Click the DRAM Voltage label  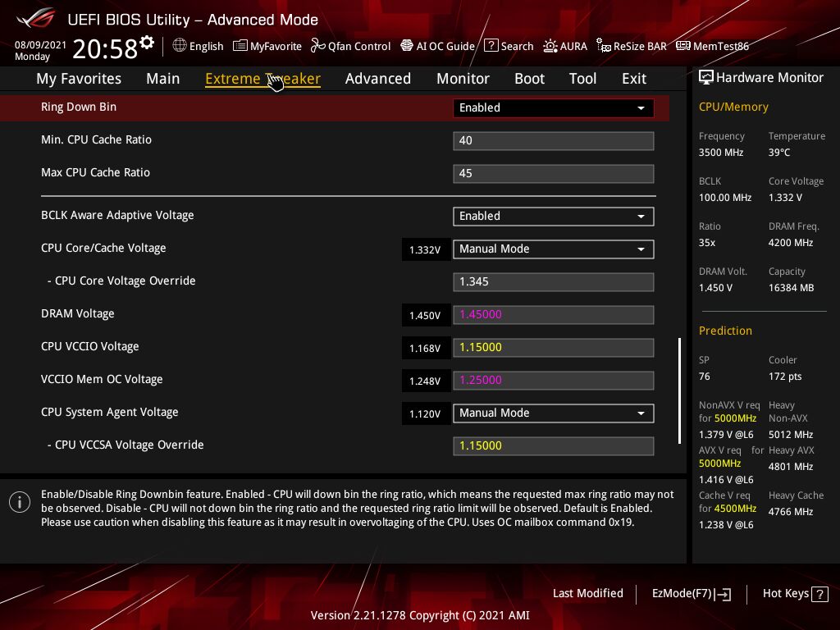tap(78, 313)
